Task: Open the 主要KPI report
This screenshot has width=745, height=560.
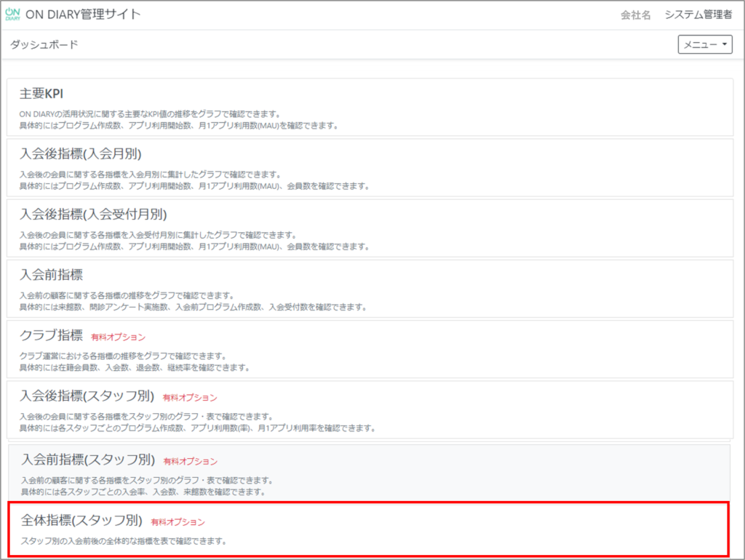Action: point(41,94)
